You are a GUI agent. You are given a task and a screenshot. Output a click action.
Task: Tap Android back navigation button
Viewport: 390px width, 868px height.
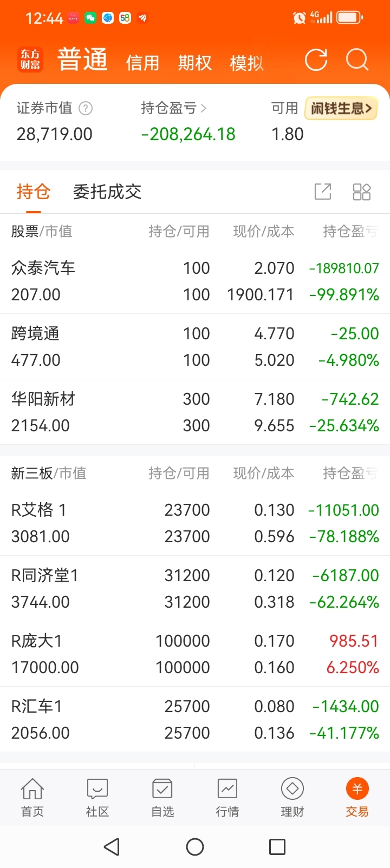[112, 847]
